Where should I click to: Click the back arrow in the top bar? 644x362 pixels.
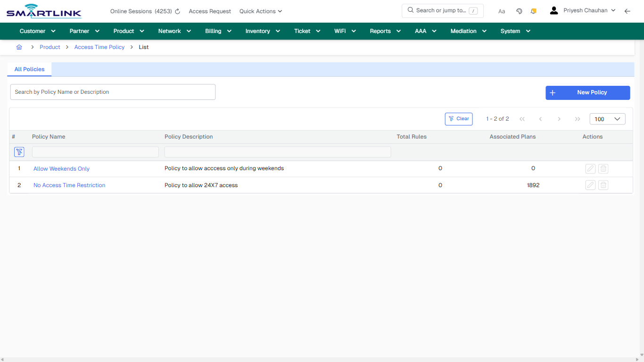pyautogui.click(x=627, y=11)
